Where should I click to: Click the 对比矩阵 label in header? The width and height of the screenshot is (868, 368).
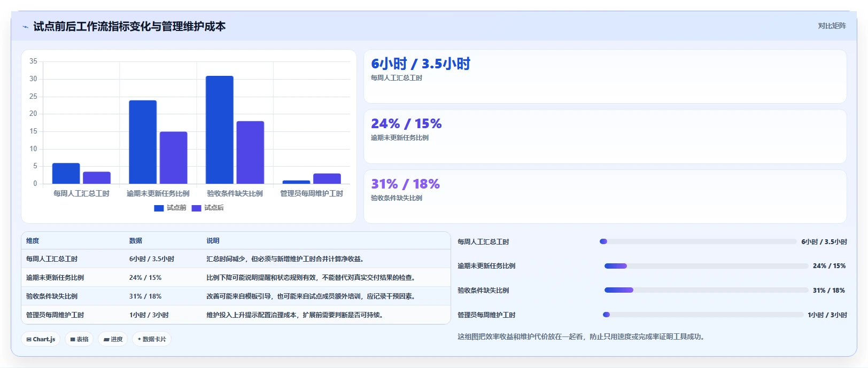pyautogui.click(x=832, y=26)
